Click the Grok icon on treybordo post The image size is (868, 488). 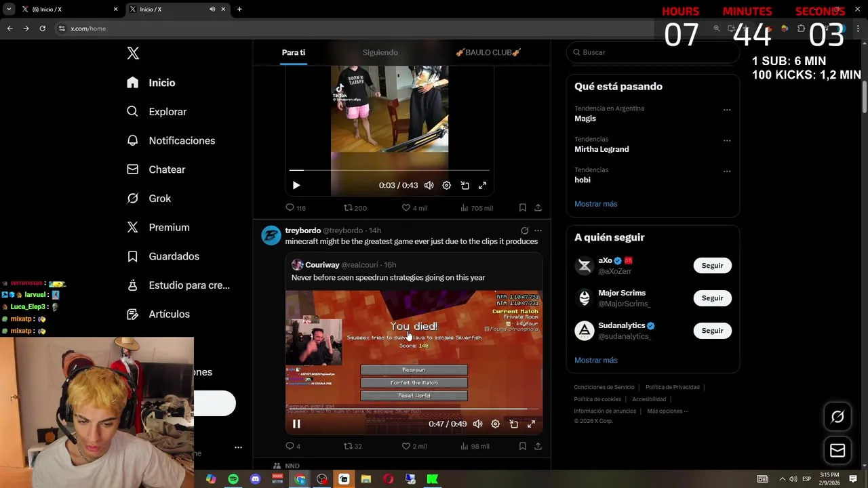(524, 230)
